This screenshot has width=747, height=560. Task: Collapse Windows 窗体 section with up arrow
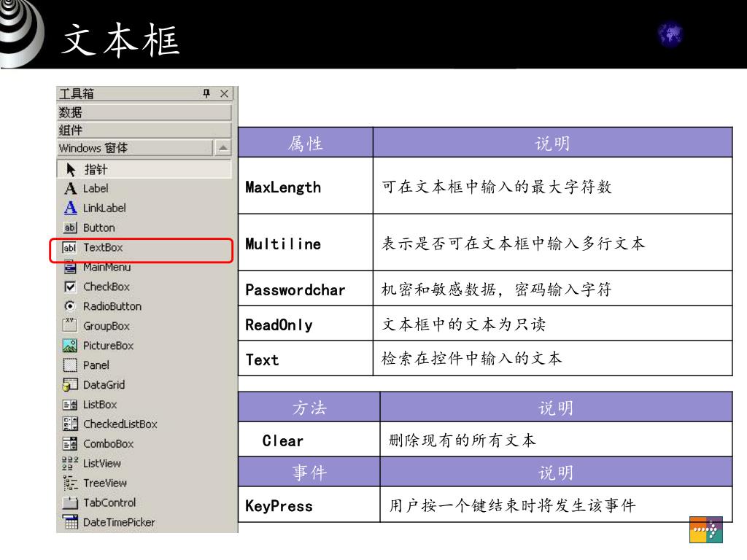[x=222, y=148]
